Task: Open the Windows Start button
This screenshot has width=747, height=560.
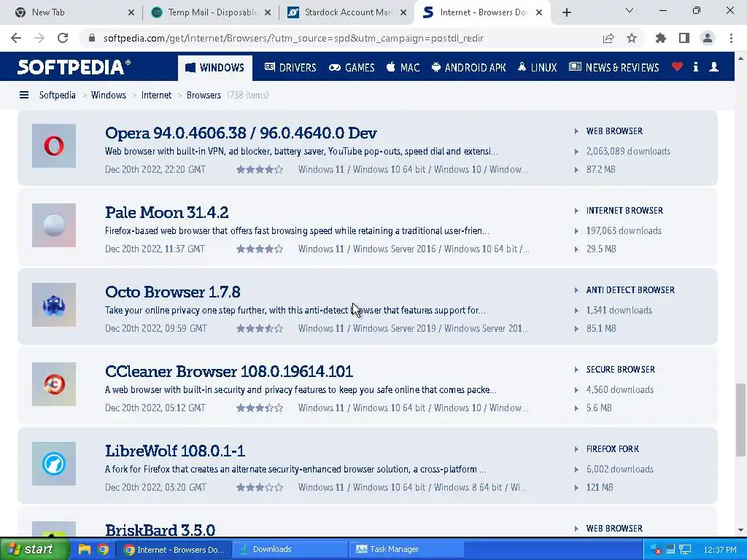Action: pos(34,549)
